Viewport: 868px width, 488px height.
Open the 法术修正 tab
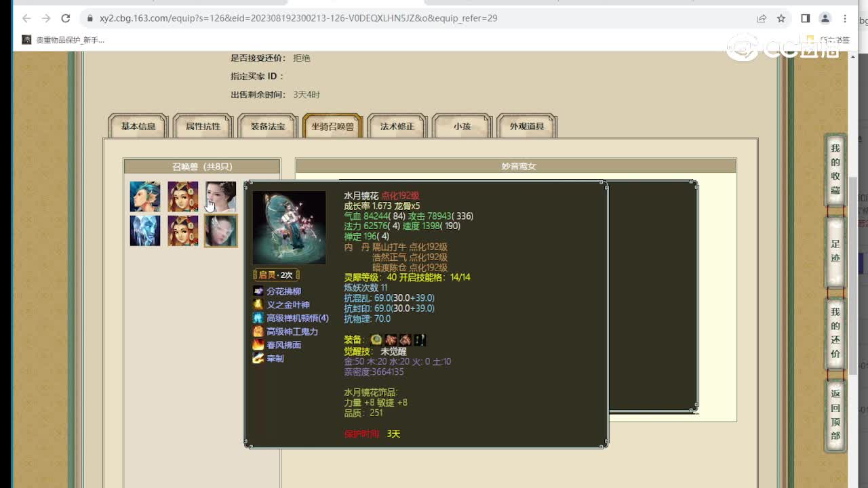click(397, 126)
